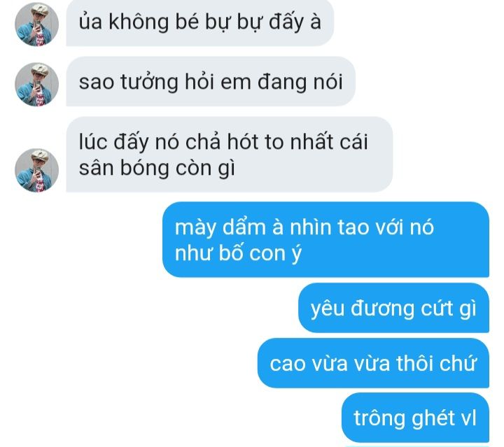Tap avatar next to "sao tưởng hỏi em" message
The height and width of the screenshot is (447, 504).
click(x=36, y=85)
